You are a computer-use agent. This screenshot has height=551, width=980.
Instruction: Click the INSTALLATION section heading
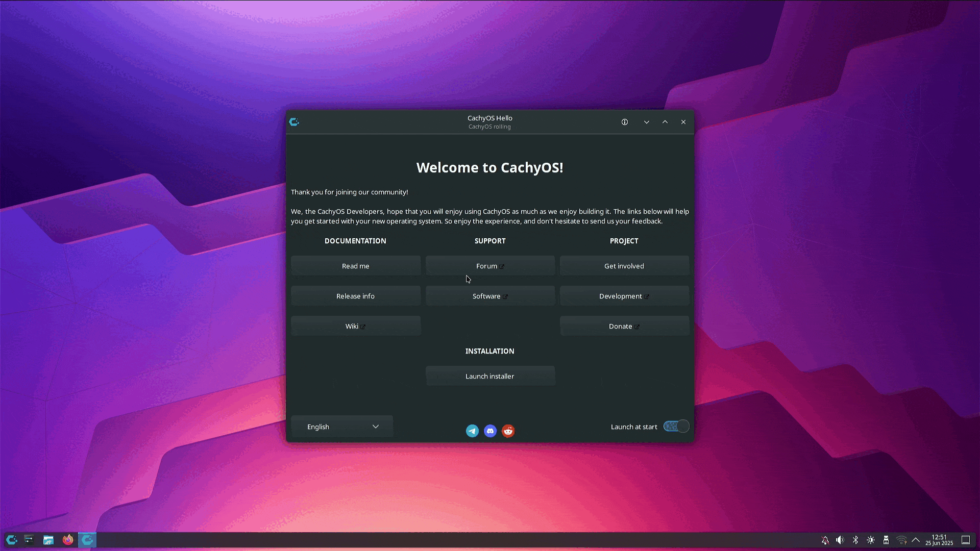coord(490,351)
